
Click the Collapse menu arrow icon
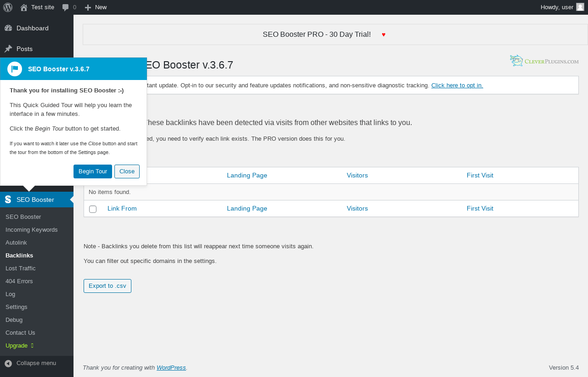[x=8, y=363]
